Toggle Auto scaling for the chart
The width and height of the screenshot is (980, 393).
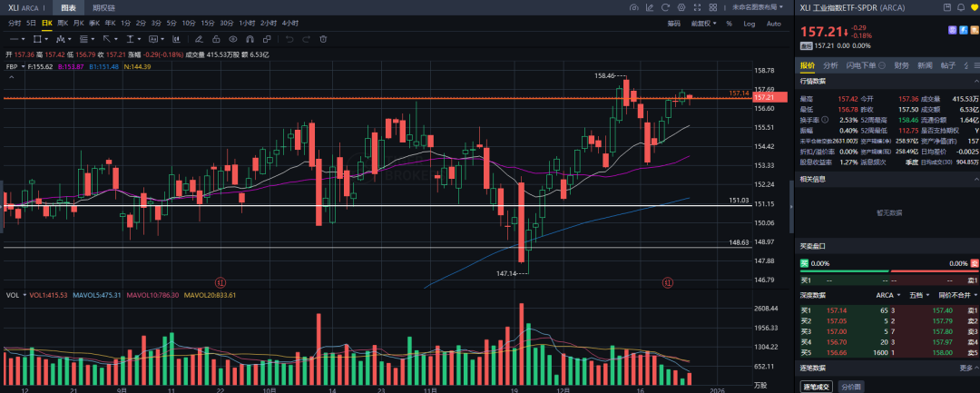coord(772,23)
